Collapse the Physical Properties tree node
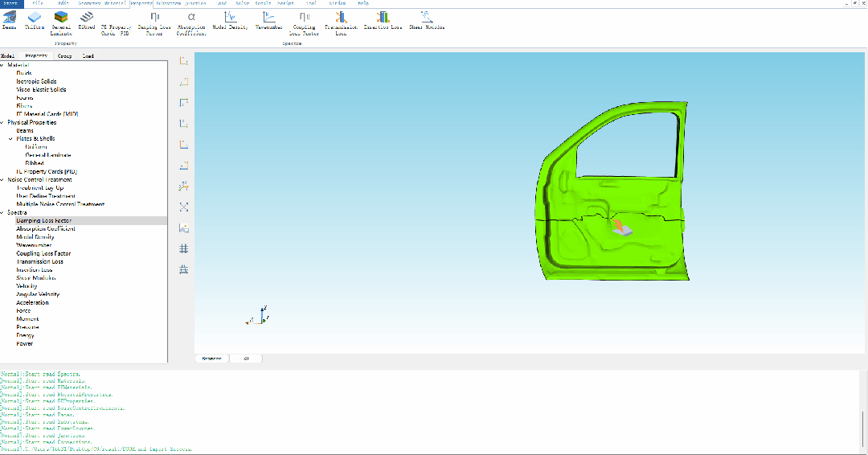 pyautogui.click(x=2, y=122)
